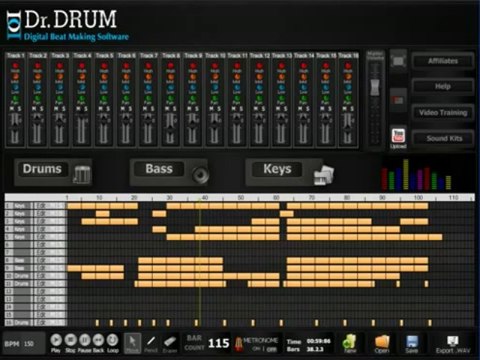Start playback with the Play button
Viewport: 480px width, 360px height.
tap(56, 340)
